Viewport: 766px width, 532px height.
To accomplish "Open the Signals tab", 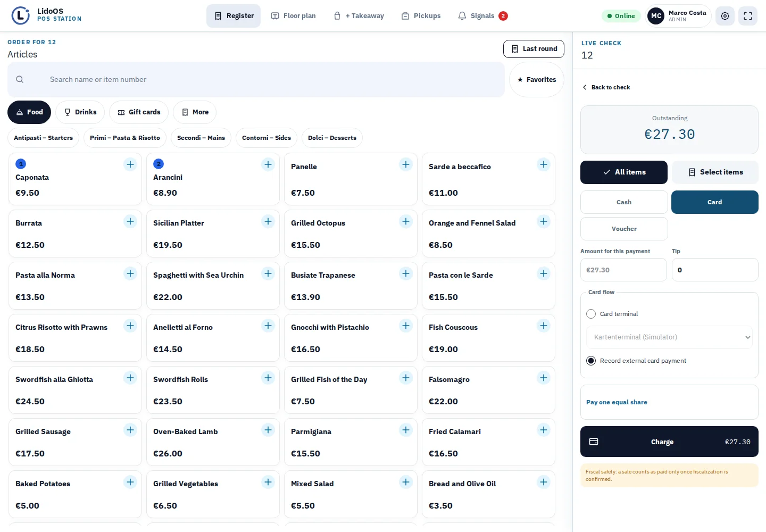I will (482, 16).
